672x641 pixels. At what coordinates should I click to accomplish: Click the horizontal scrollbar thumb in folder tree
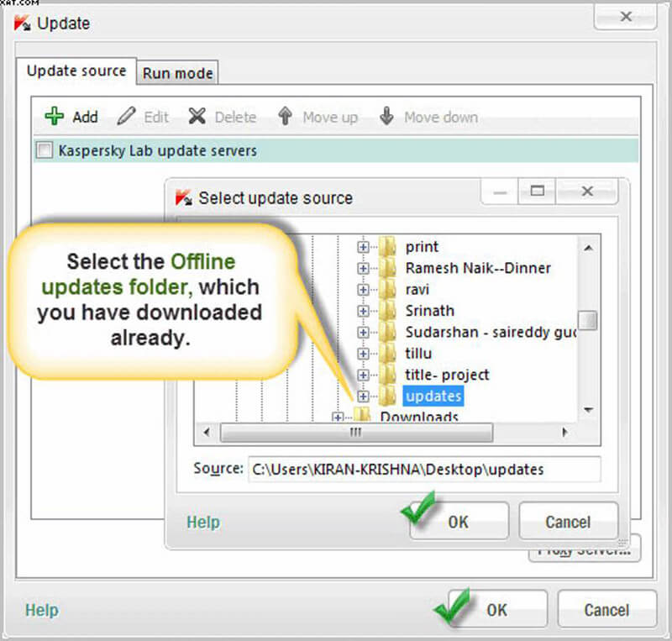point(356,432)
